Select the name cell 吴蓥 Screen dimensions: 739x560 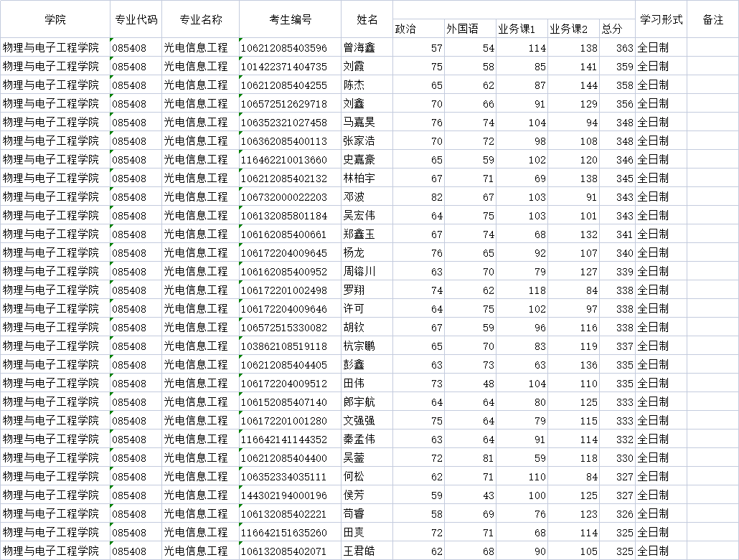click(367, 457)
